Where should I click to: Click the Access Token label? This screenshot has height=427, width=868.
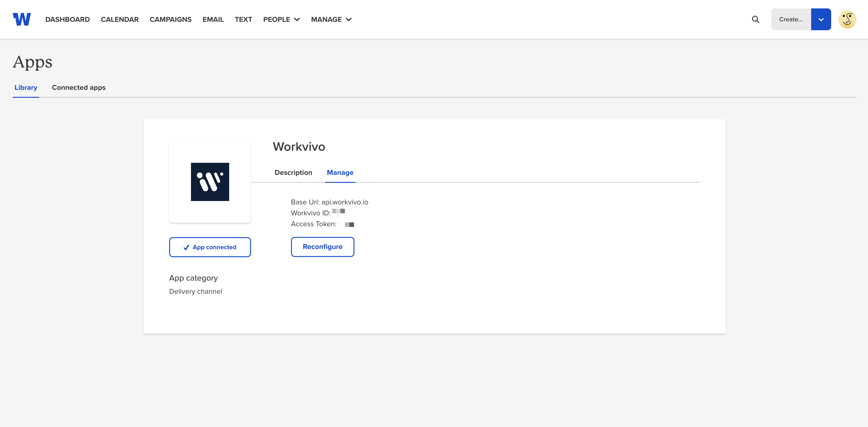tap(313, 224)
